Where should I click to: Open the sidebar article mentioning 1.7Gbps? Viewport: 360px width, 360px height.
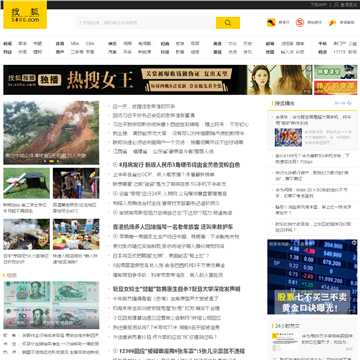312,159
